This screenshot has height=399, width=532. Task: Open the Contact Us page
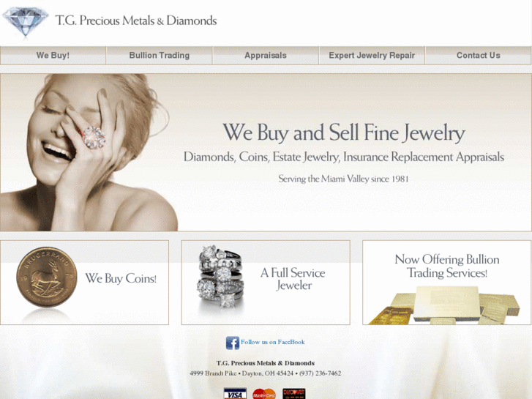478,56
